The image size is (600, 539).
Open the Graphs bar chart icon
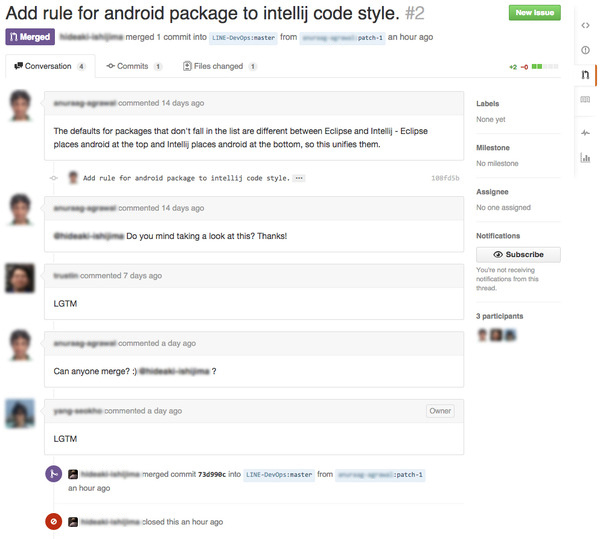pyautogui.click(x=585, y=158)
